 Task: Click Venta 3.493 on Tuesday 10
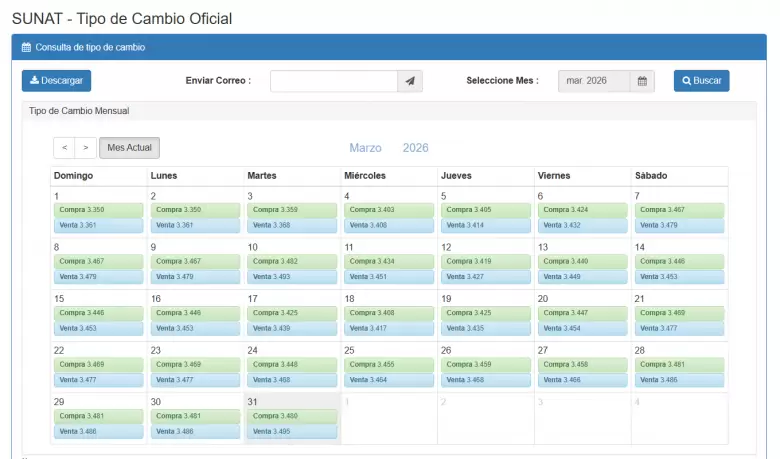click(x=292, y=277)
